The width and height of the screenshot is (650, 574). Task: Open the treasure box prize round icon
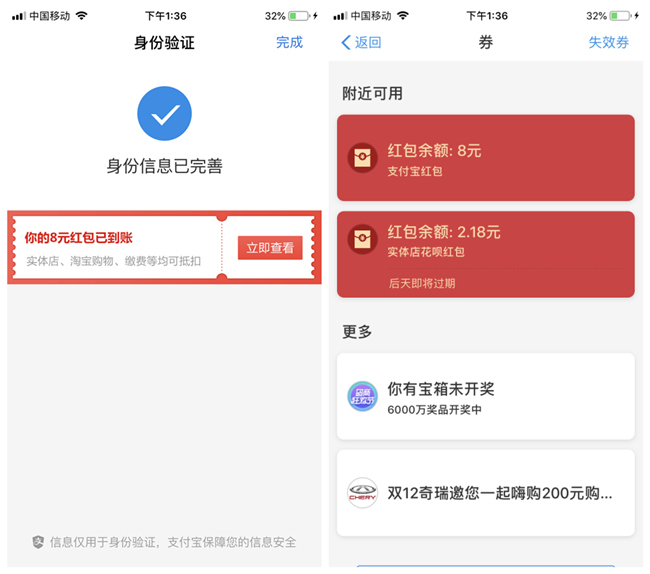(x=362, y=396)
